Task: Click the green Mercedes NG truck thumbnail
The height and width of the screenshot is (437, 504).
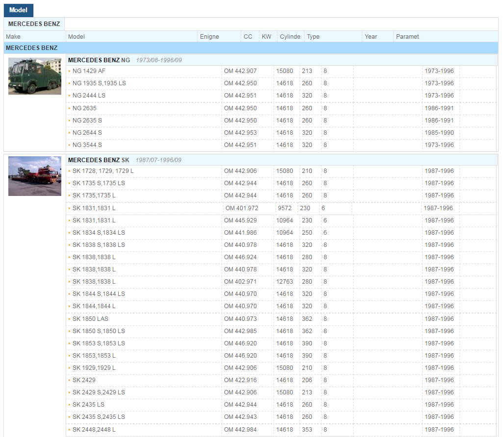Action: point(35,76)
